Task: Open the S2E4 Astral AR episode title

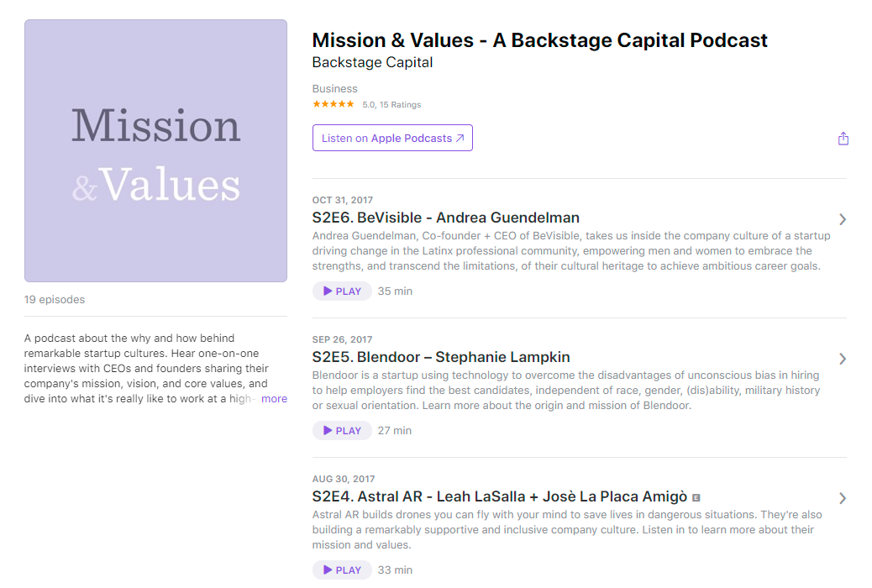Action: click(x=499, y=496)
